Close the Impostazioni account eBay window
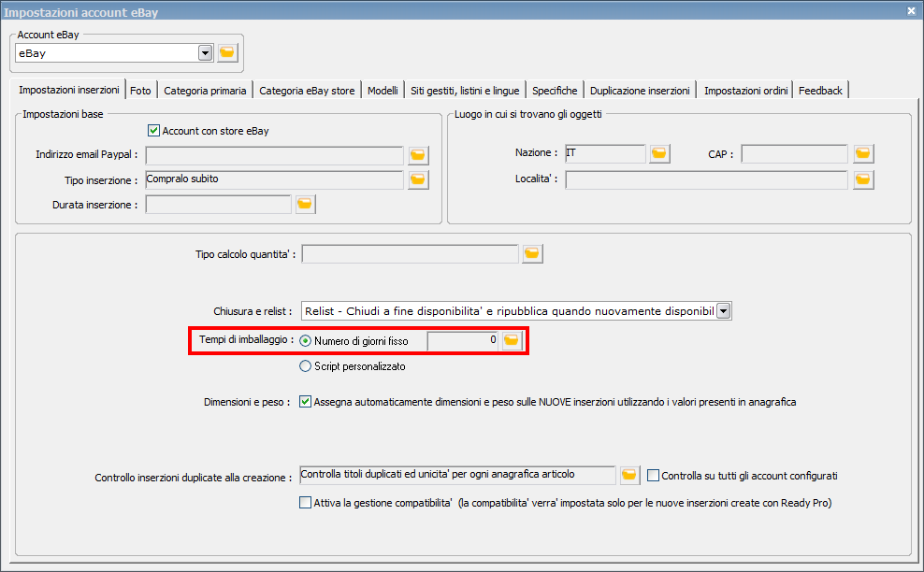924x572 pixels. coord(911,10)
